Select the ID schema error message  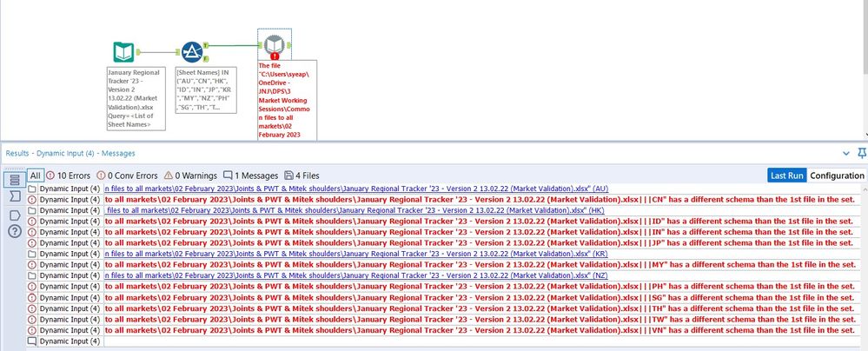coord(480,221)
